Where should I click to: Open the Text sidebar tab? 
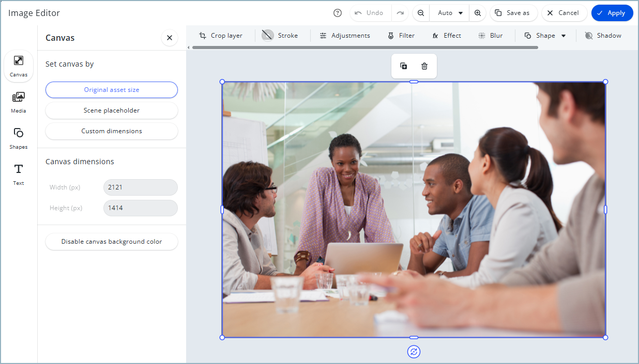(x=19, y=175)
